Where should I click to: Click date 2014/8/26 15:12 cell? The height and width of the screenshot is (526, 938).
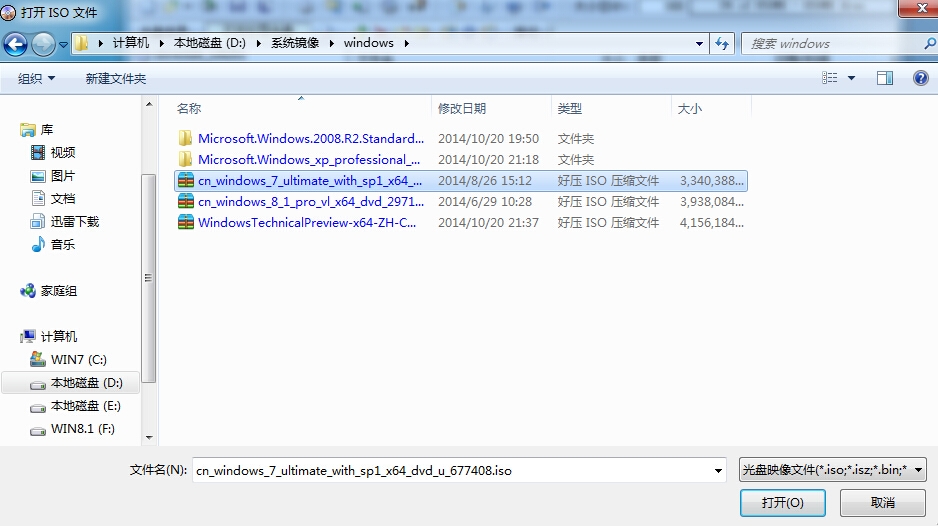(485, 181)
